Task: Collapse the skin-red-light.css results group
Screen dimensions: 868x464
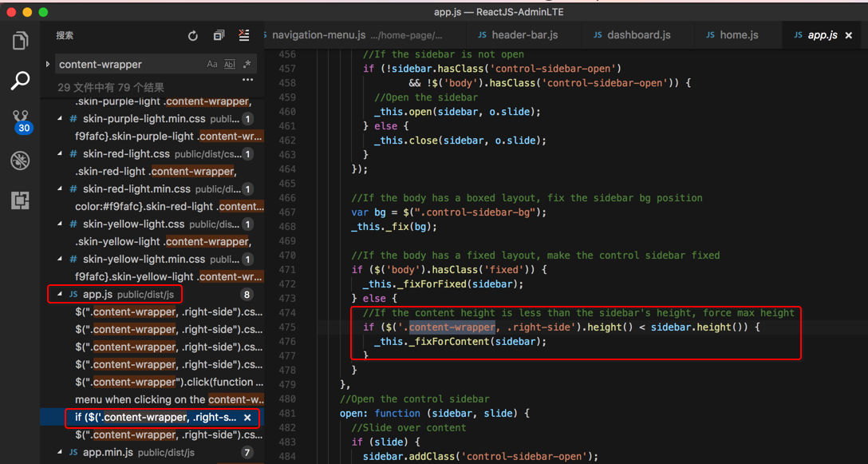Action: click(x=60, y=154)
